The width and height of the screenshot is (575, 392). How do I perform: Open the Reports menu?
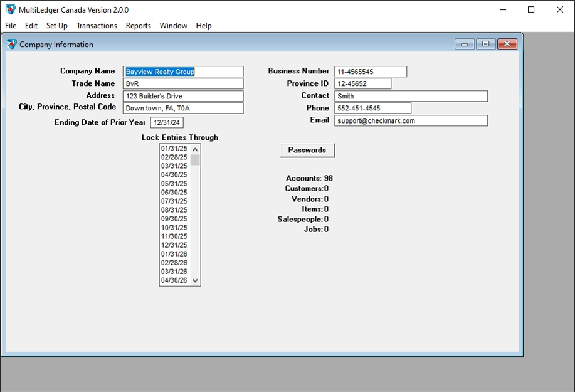click(138, 26)
